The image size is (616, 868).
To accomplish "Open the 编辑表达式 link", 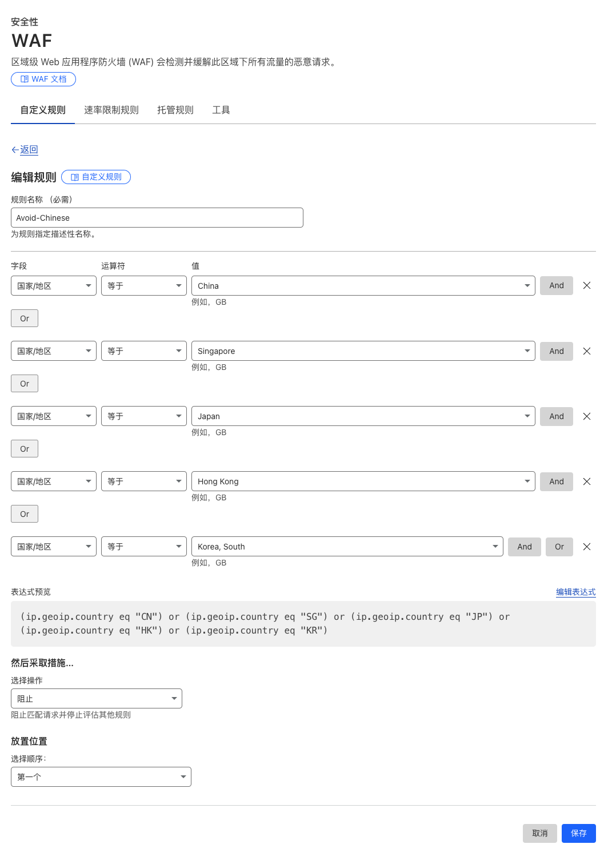I will point(575,592).
